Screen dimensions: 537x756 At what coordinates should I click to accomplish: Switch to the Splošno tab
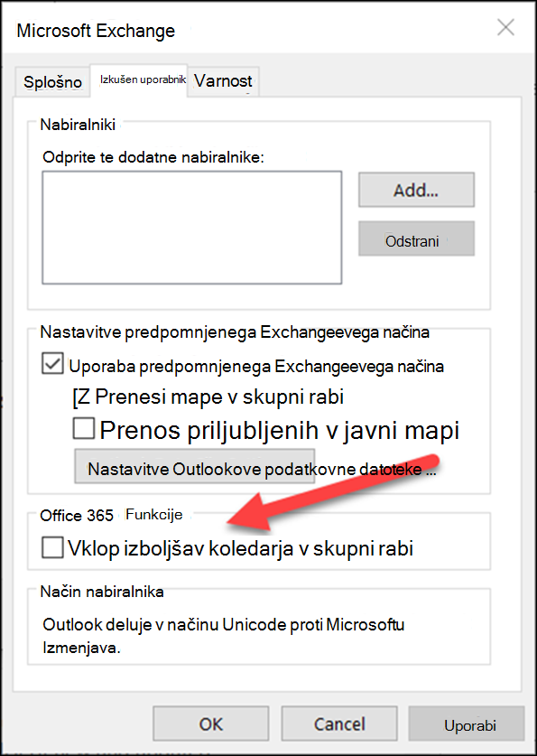(52, 81)
